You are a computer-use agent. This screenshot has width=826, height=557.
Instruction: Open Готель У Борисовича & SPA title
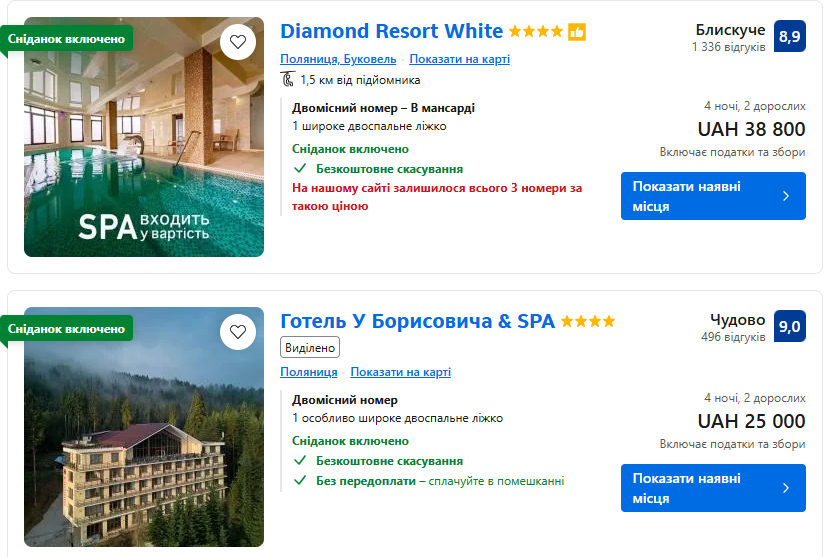417,321
